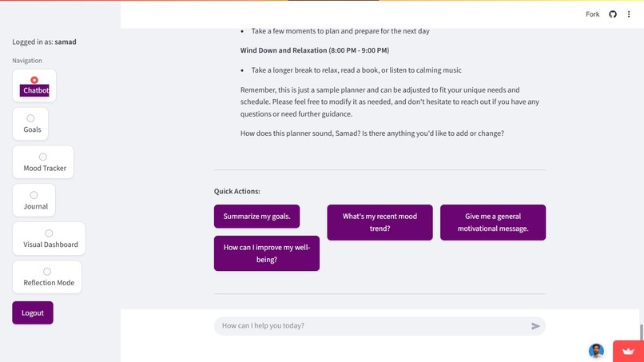Click the Fork link
Viewport: 644px width, 362px height.
[592, 14]
